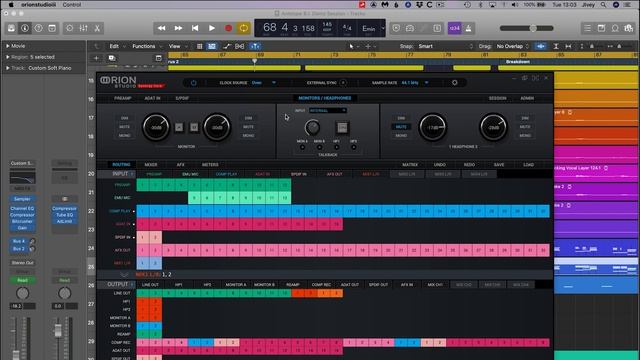Adjust the talkback level knob

(312, 127)
